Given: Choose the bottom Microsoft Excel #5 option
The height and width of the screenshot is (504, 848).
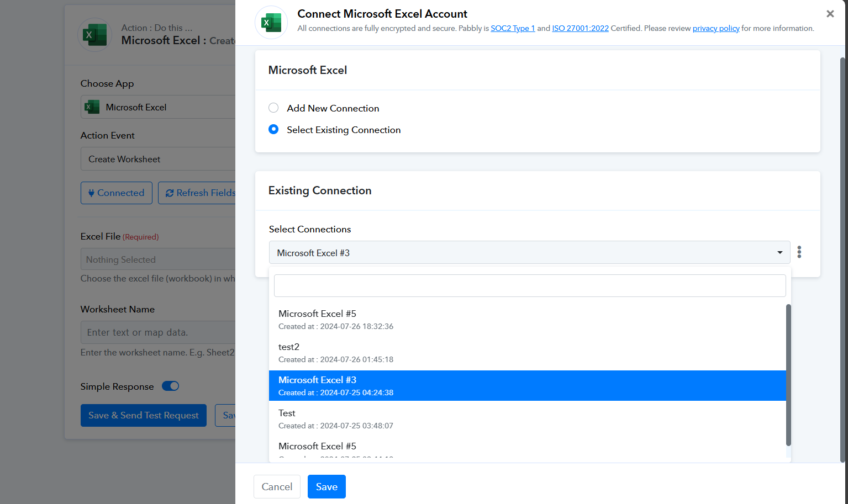Looking at the screenshot, I should (527, 447).
